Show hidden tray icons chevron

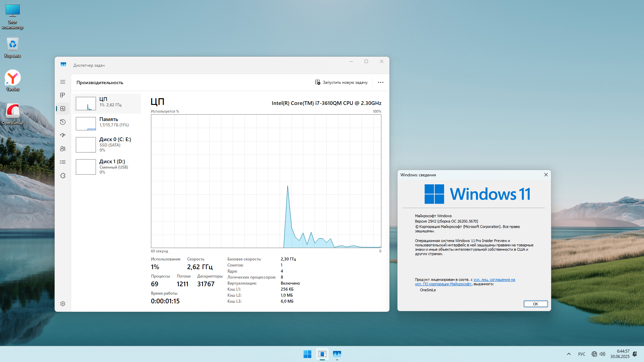tap(569, 354)
